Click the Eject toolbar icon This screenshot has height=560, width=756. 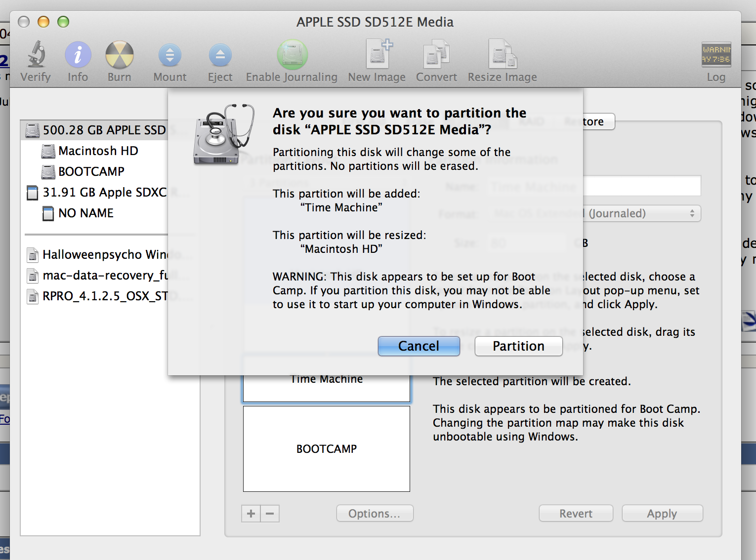point(220,55)
